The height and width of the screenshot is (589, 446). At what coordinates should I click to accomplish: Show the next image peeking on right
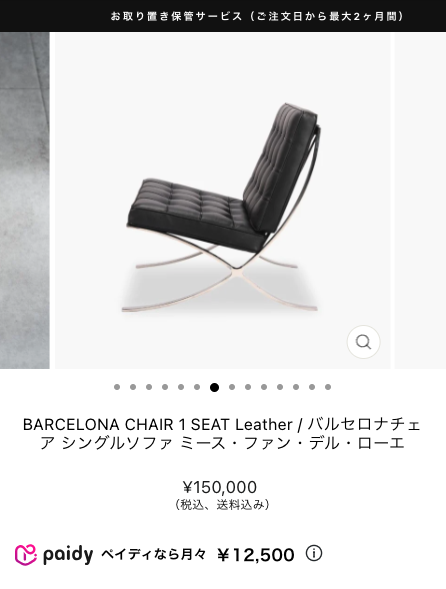coord(420,201)
